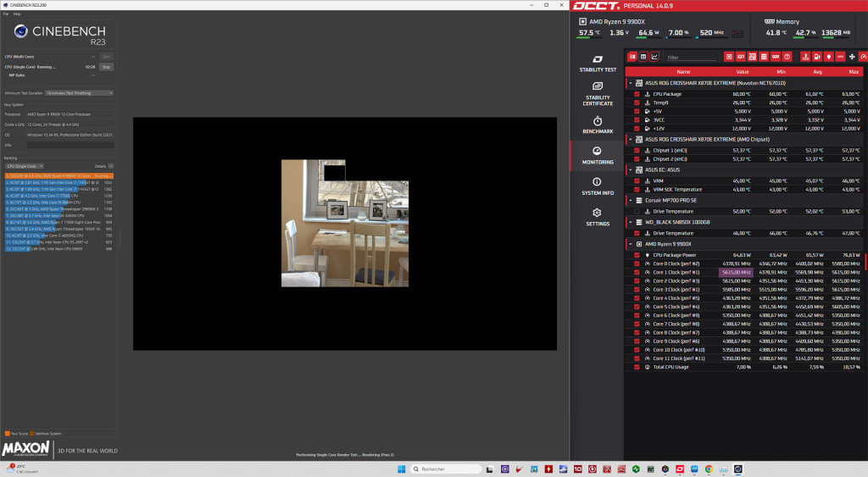This screenshot has width=868, height=477.
Task: Uncheck the CPU Package sensor checkbox
Action: pyautogui.click(x=637, y=94)
